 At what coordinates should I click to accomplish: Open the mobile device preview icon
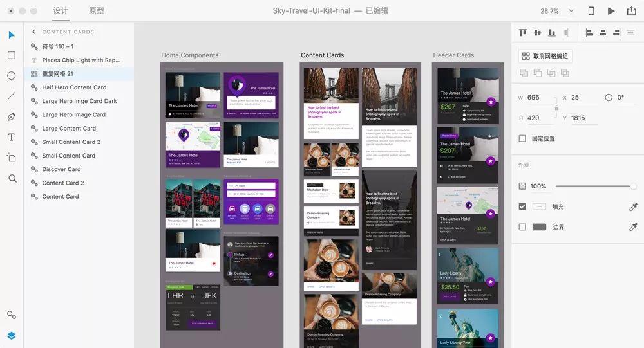click(x=591, y=11)
